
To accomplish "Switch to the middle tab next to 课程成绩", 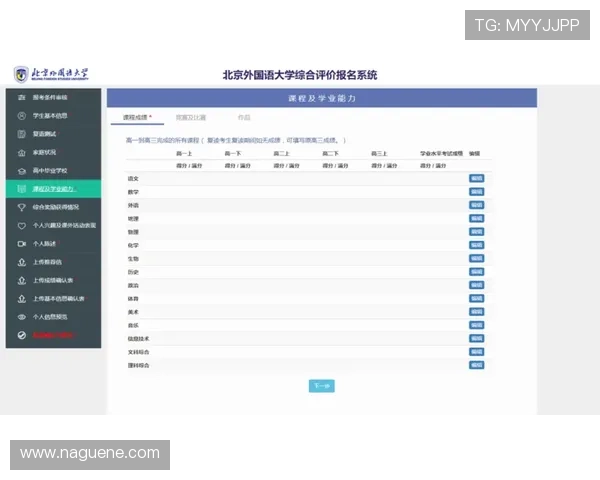I will 191,118.
